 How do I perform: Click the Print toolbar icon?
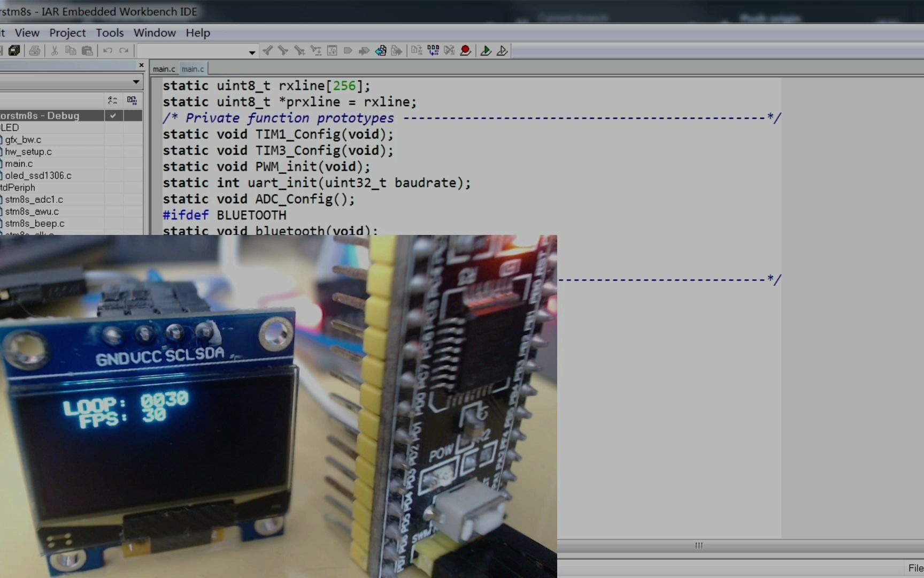[x=35, y=50]
